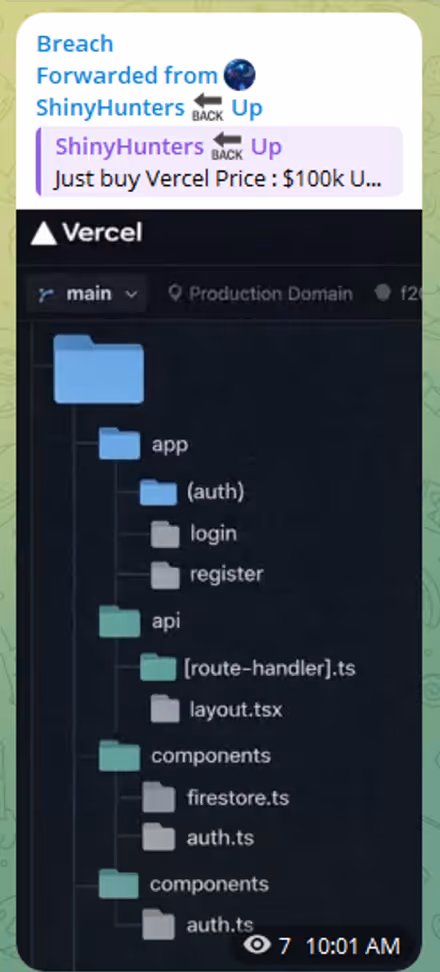
Task: Click the commit hash starting with f2
Action: (411, 294)
